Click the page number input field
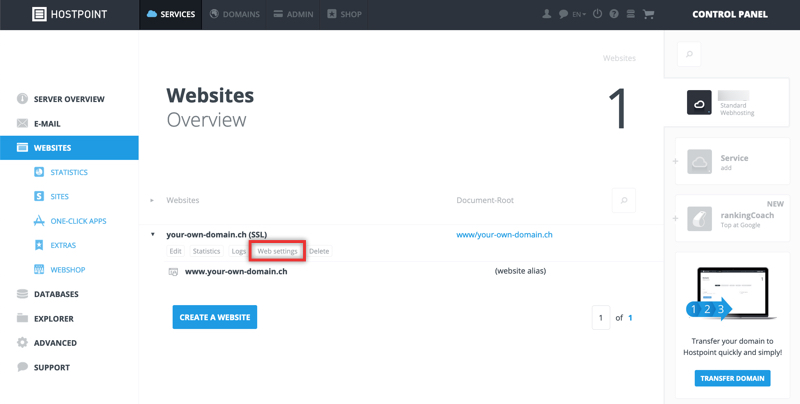 click(x=601, y=318)
